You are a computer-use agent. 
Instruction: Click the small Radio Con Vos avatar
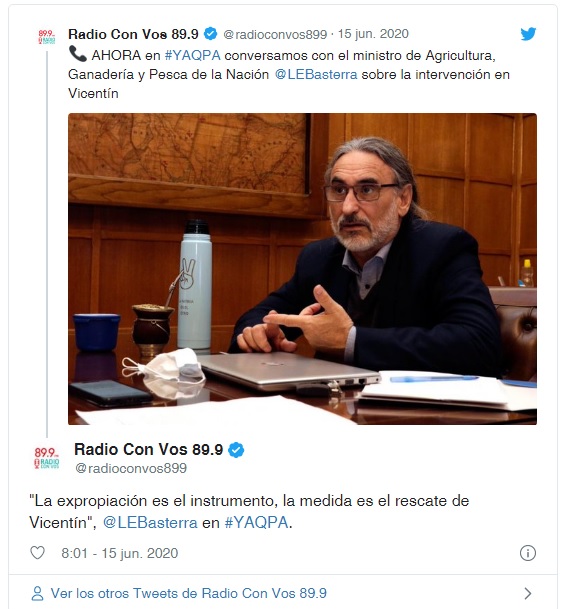point(47,37)
